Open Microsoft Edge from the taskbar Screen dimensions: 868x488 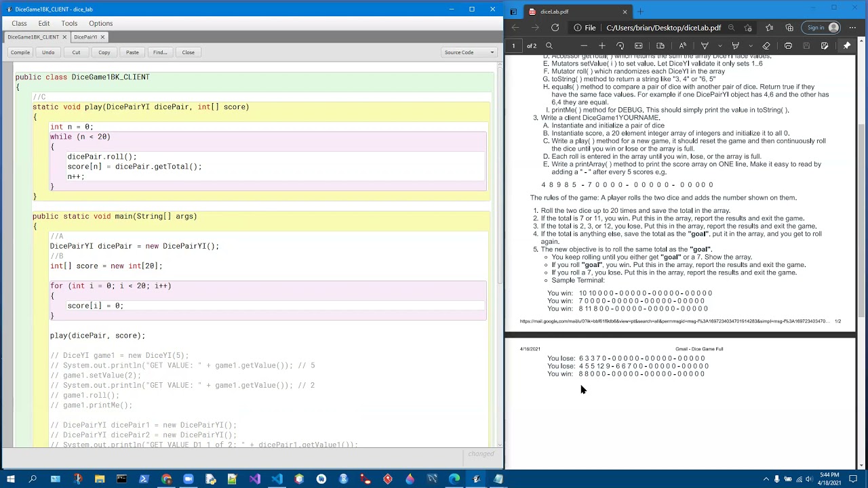[x=454, y=479]
